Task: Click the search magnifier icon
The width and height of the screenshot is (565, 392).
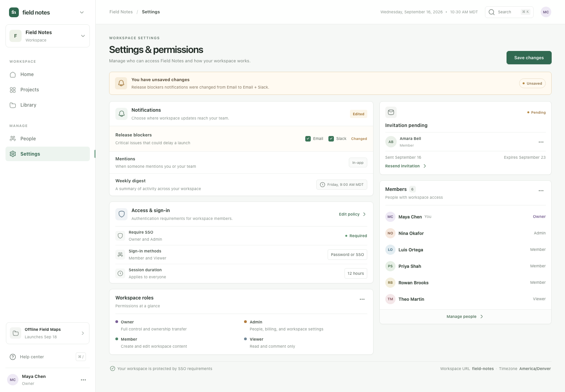Action: tap(492, 12)
